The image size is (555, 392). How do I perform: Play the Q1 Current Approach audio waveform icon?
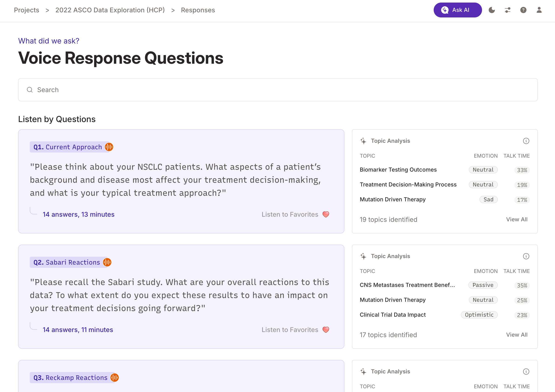point(109,147)
